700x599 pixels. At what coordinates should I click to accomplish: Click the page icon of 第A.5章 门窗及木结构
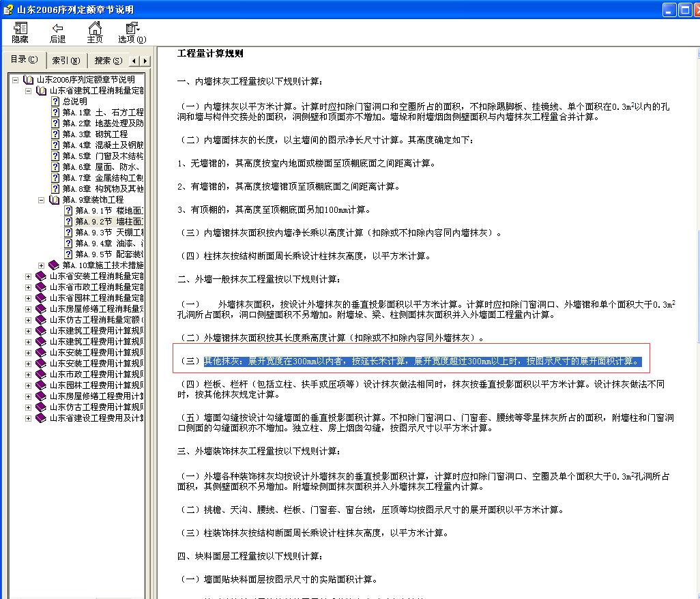tap(55, 156)
